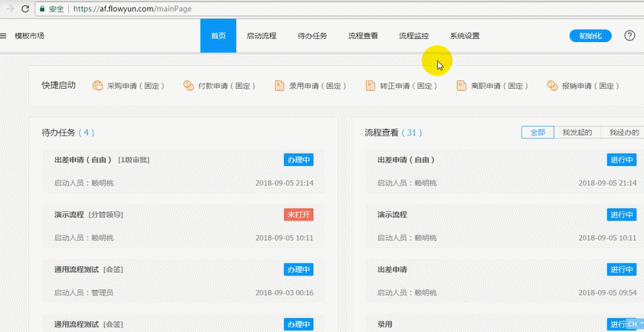Click the 报销申请 quick-launch icon
This screenshot has width=644, height=332.
pos(552,86)
